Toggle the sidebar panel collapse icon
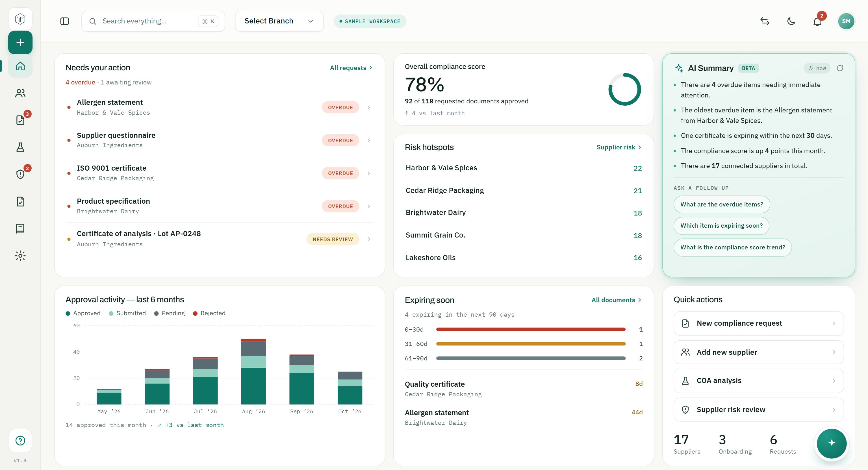Viewport: 868px width, 470px height. pos(65,21)
